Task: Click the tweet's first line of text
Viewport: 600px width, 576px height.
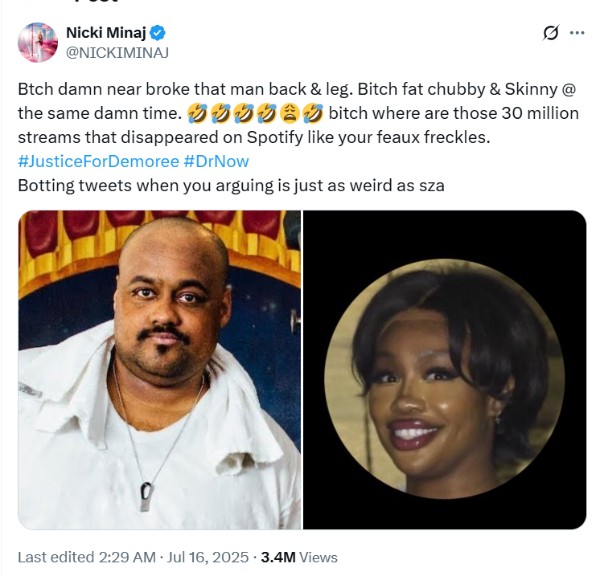Action: point(297,88)
